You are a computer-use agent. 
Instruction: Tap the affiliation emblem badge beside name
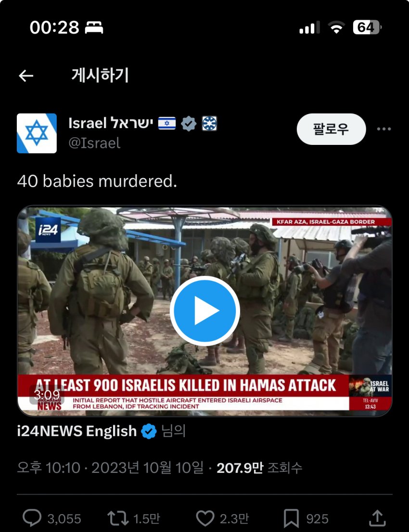coord(209,124)
